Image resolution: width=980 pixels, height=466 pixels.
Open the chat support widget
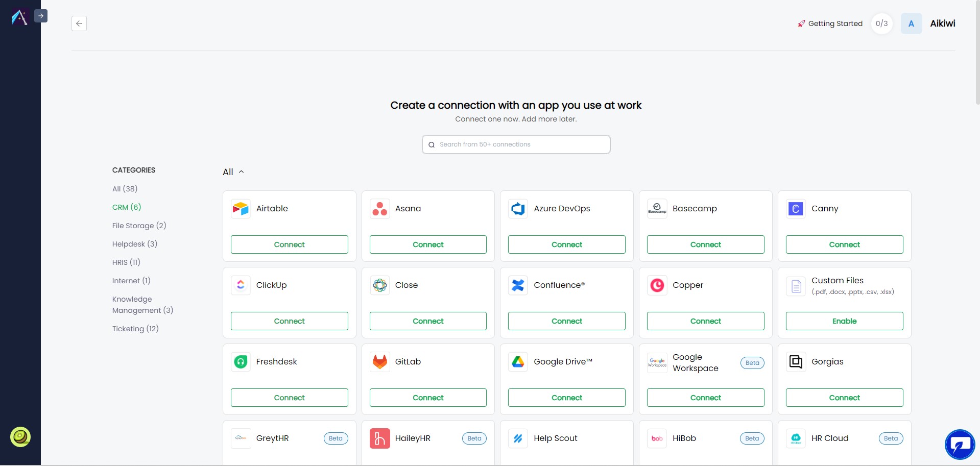[960, 445]
